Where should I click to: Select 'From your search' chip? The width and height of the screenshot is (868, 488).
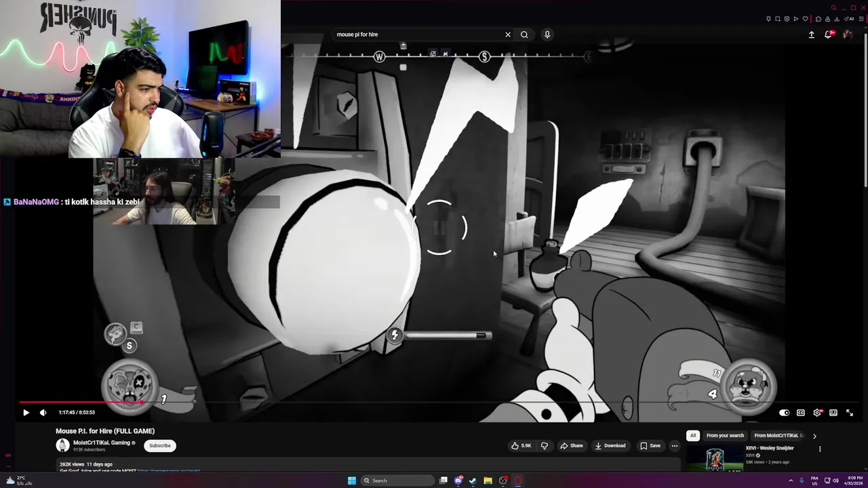(725, 436)
